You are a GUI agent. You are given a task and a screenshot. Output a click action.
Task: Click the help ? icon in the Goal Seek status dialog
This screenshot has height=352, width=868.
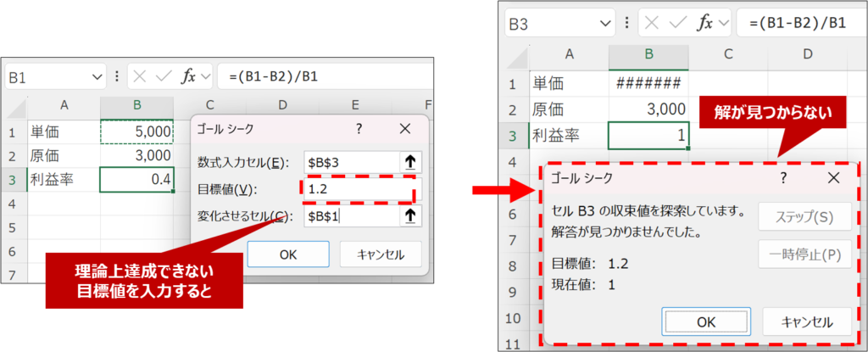pos(782,177)
